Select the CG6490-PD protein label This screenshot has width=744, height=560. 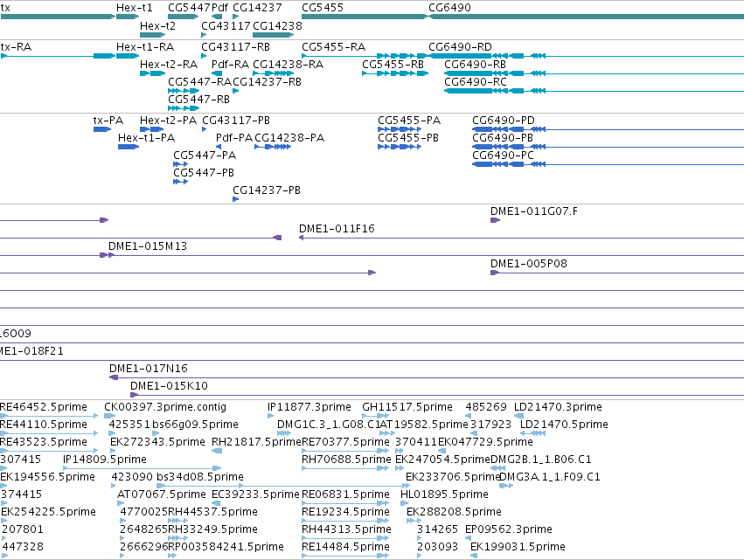504,121
